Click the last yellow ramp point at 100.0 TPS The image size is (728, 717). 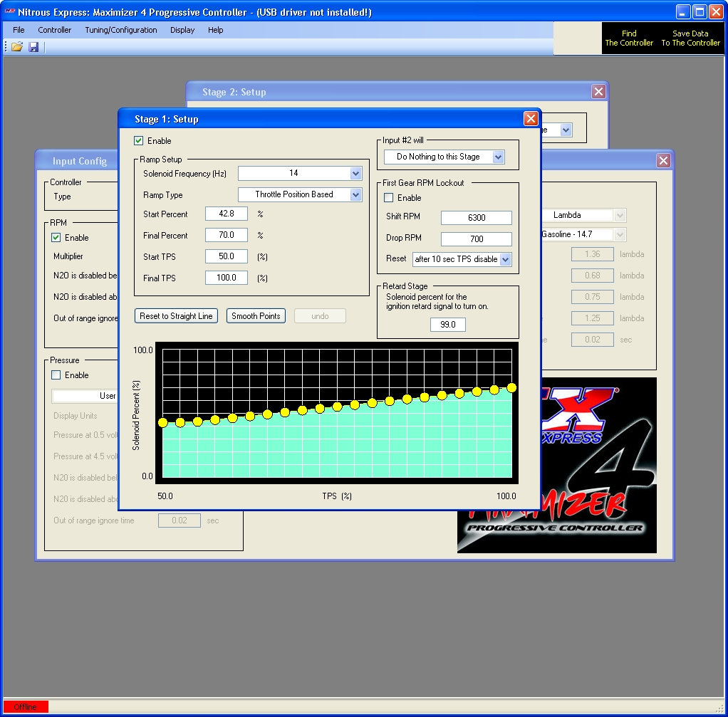click(x=511, y=387)
